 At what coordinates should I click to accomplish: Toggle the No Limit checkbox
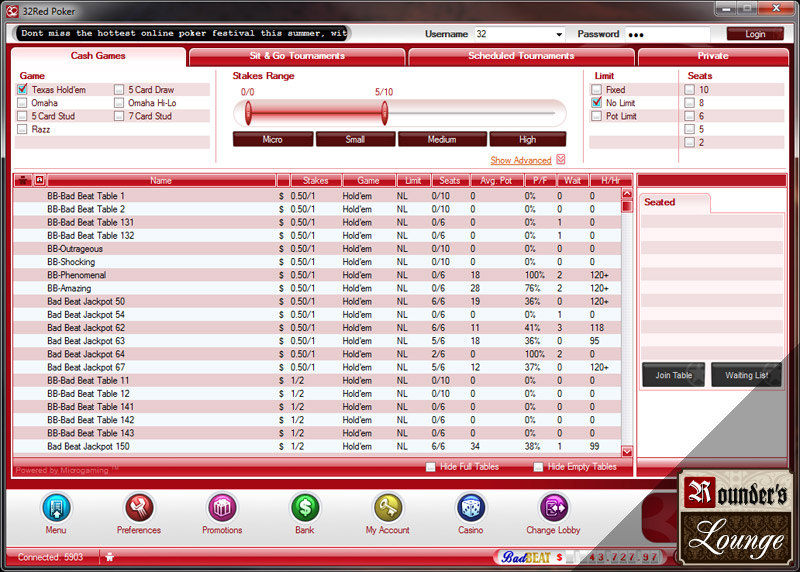tap(596, 103)
